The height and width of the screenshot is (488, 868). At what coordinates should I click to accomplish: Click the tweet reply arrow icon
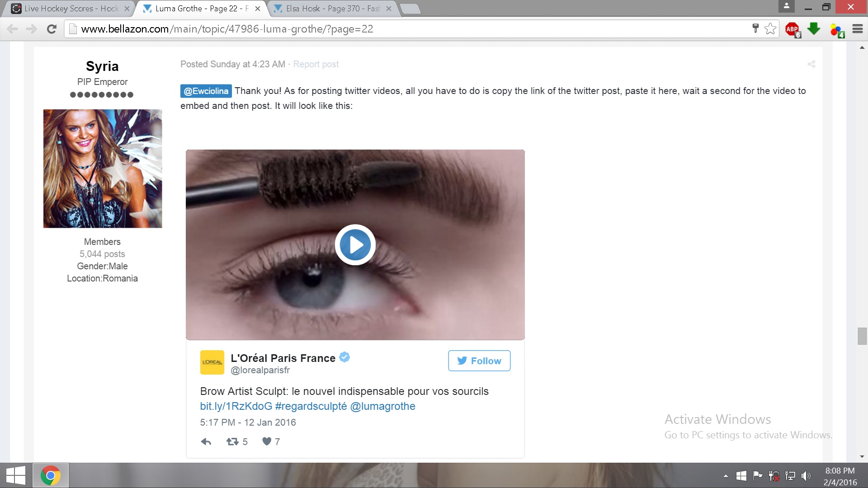click(206, 441)
